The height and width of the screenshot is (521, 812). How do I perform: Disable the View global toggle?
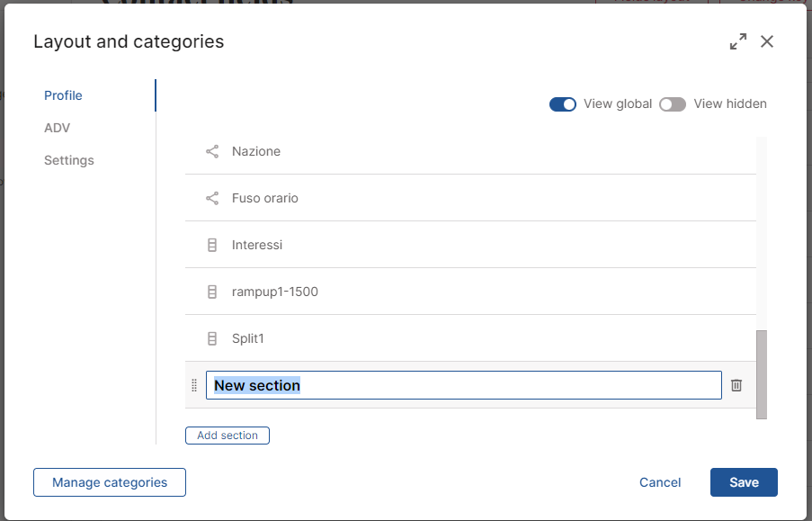[563, 104]
